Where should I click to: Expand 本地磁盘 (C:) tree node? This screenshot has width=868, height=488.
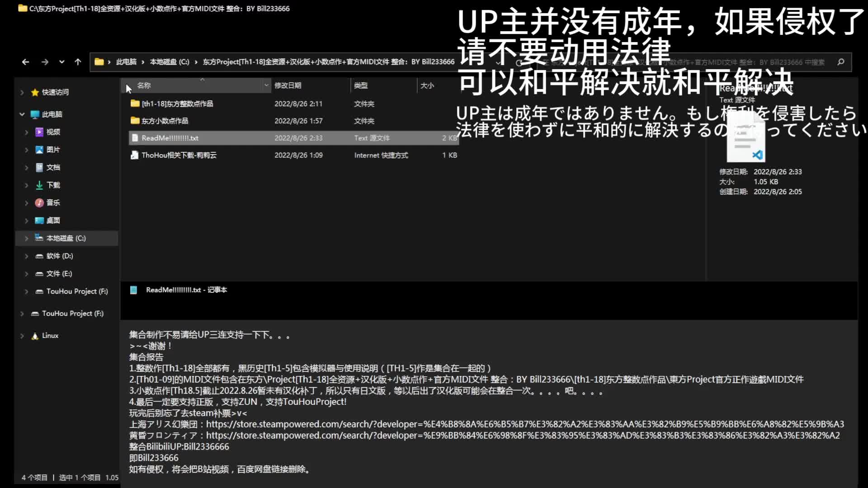[x=26, y=238]
